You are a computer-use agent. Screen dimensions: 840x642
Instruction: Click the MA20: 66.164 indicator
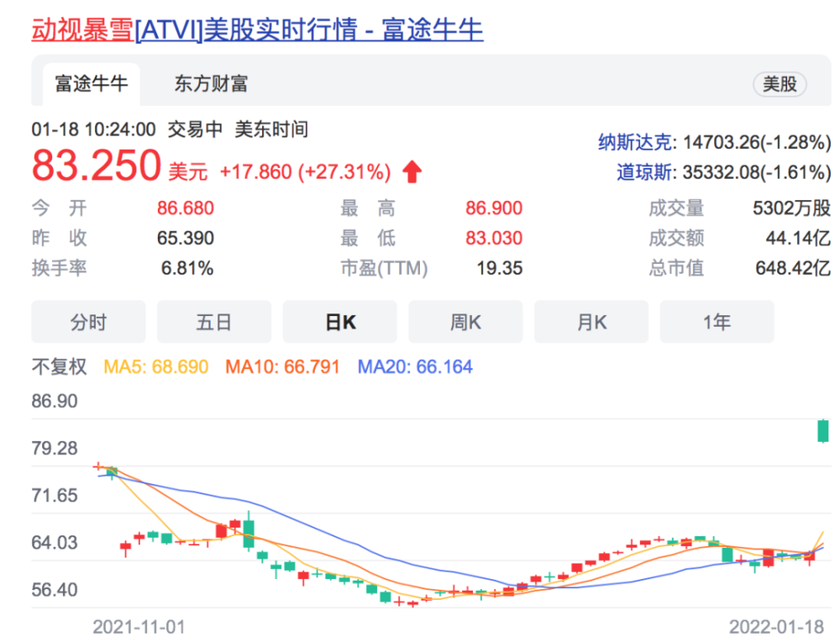(415, 366)
